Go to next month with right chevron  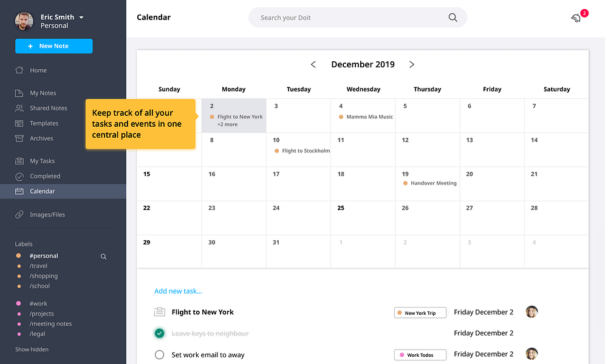pos(412,64)
